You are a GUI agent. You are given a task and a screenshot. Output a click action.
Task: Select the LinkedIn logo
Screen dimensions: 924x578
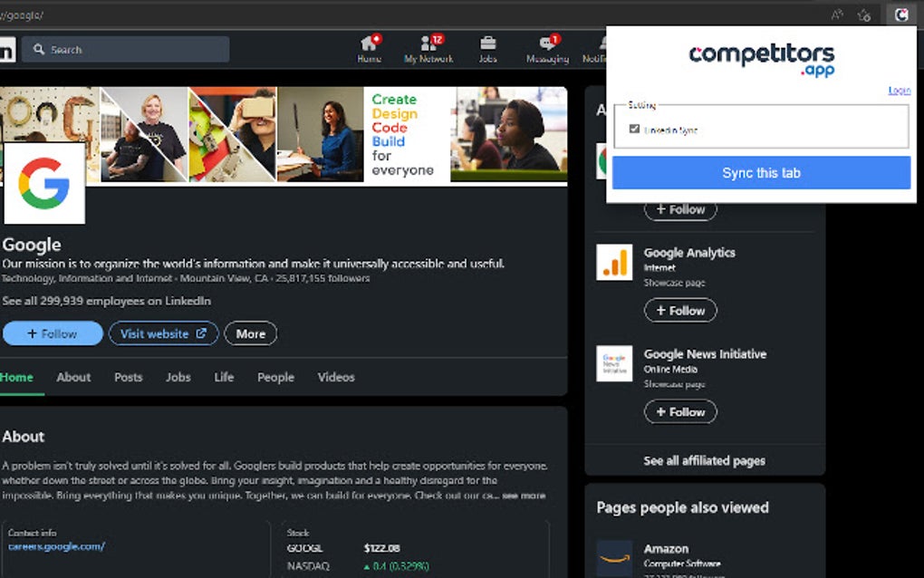[x=7, y=49]
